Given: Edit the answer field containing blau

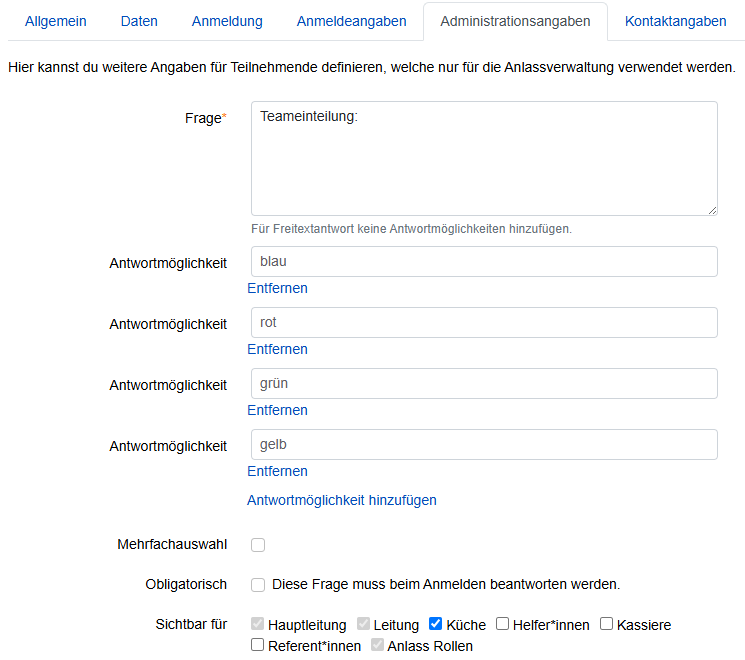Looking at the screenshot, I should click(x=484, y=261).
